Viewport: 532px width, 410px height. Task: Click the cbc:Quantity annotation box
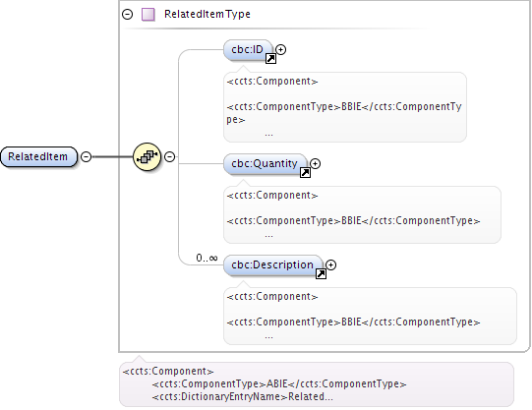click(362, 214)
